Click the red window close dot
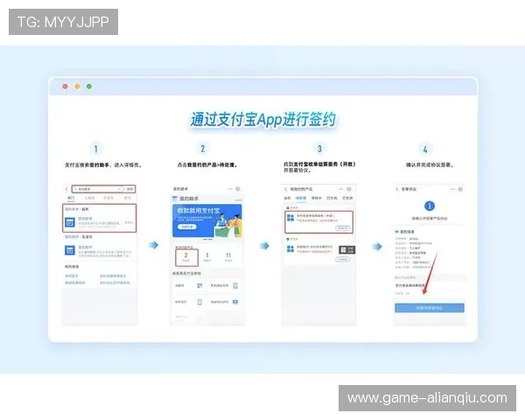This screenshot has width=525, height=420. click(66, 87)
